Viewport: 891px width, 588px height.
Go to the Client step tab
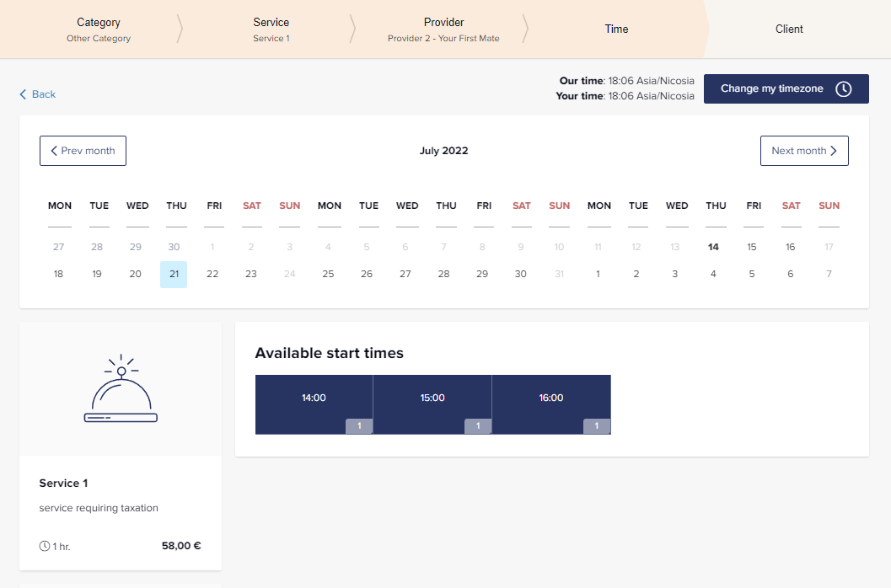point(789,29)
